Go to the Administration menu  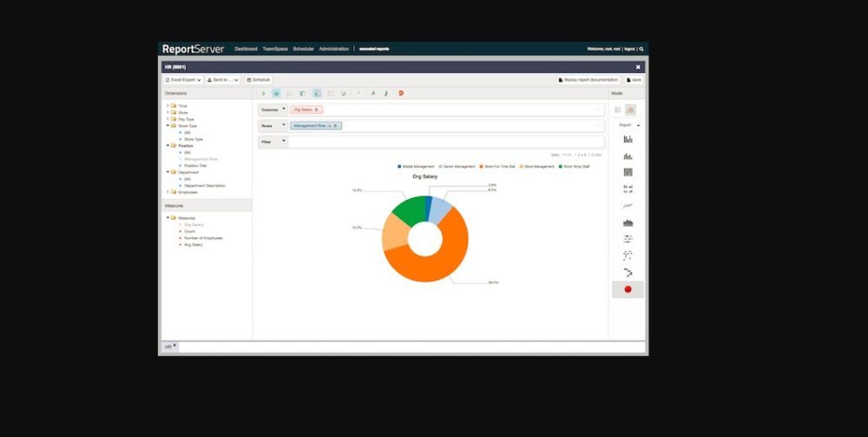pos(333,49)
